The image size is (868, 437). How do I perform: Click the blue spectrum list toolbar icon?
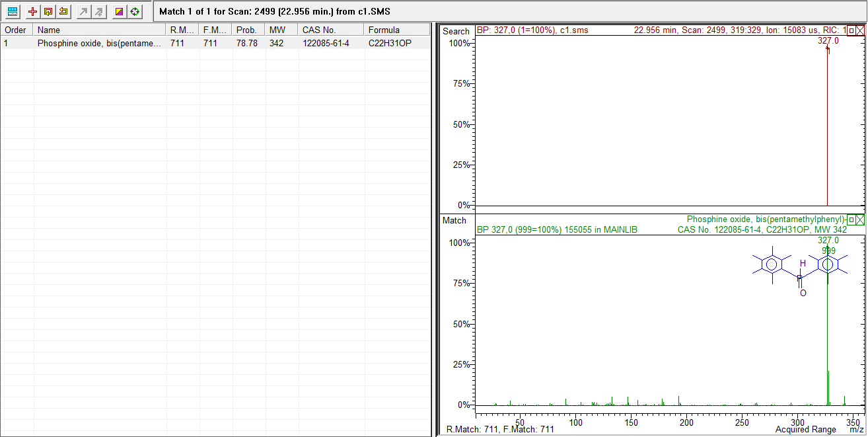coord(13,11)
